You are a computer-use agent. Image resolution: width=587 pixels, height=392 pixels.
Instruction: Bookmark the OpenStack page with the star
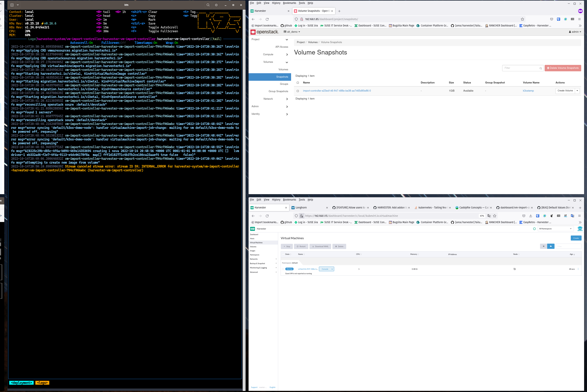[x=522, y=19]
